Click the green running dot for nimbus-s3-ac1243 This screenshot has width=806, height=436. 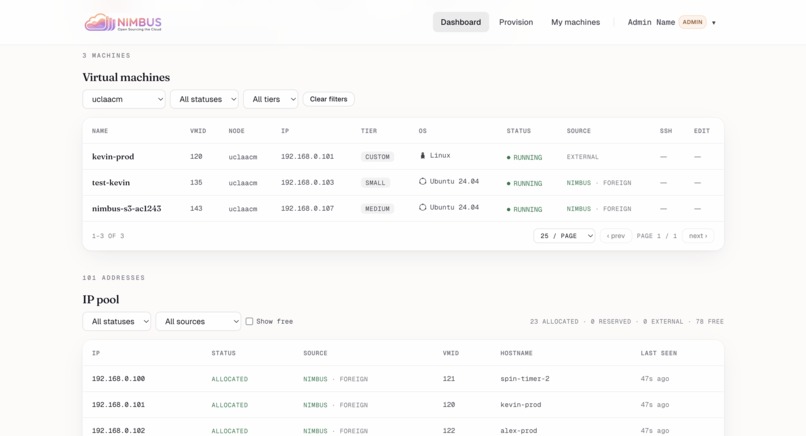pyautogui.click(x=508, y=209)
